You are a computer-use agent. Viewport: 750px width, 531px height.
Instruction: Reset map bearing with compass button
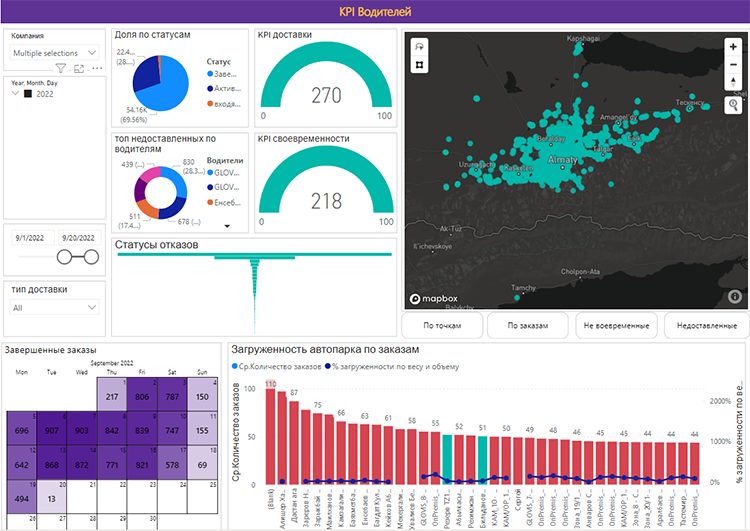pos(734,81)
